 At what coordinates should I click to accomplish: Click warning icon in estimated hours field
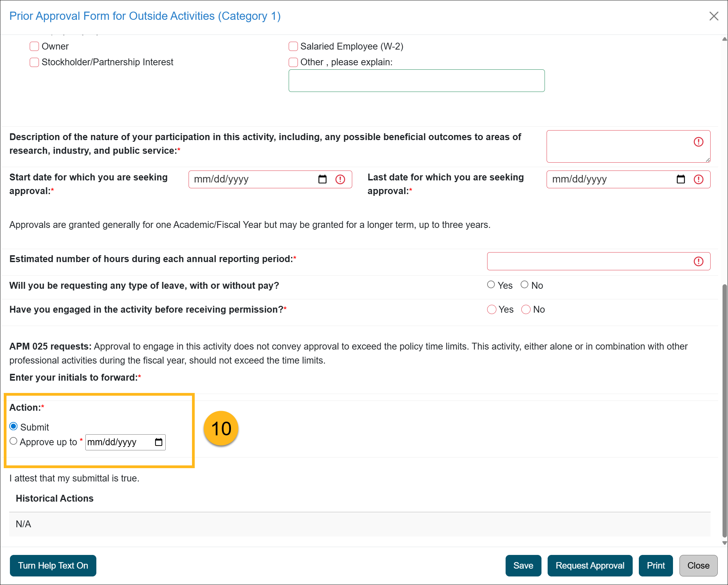(x=699, y=261)
